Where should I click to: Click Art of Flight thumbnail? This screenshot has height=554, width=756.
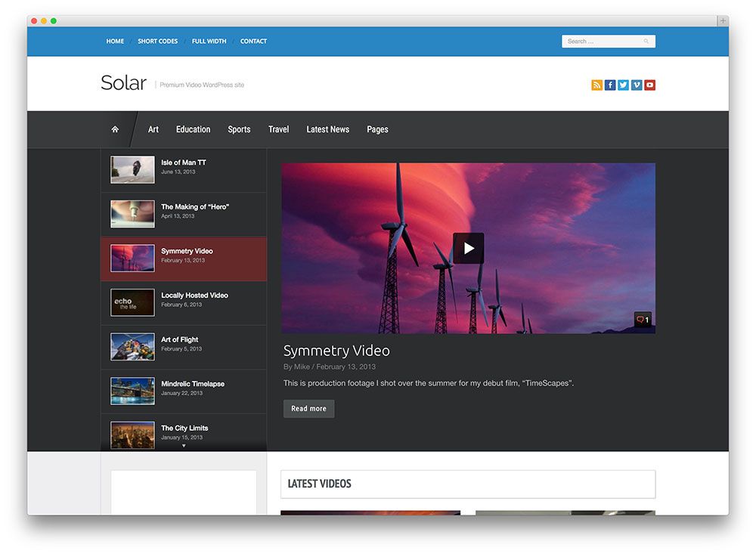[x=132, y=347]
